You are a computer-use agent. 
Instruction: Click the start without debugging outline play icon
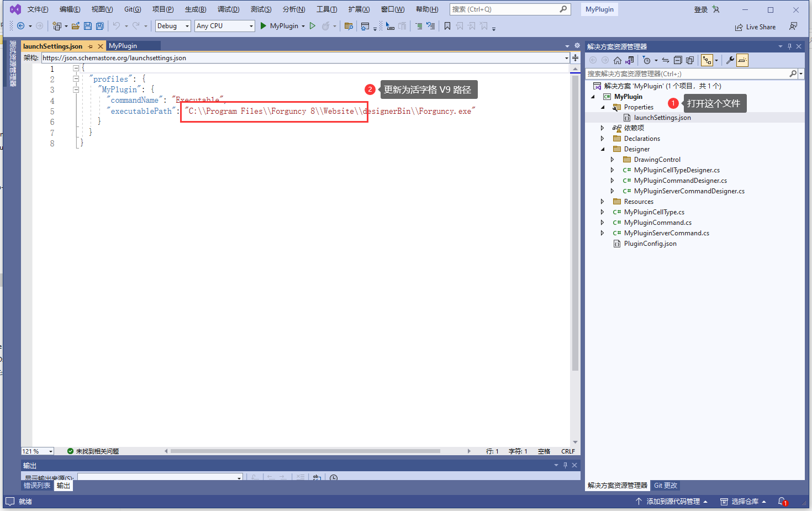313,26
